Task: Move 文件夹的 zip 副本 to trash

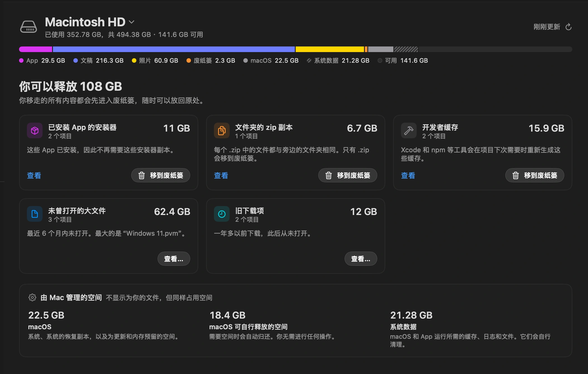Action: pos(348,175)
